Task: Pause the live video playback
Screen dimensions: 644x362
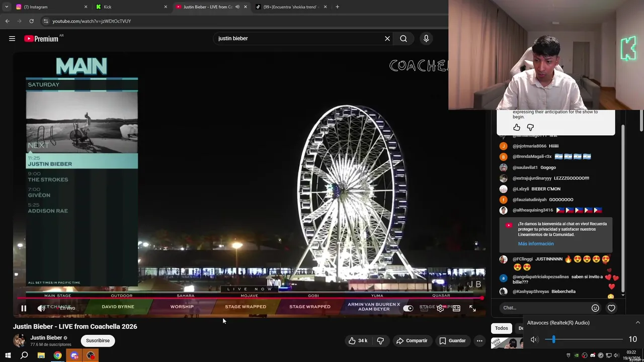Action: [x=24, y=308]
